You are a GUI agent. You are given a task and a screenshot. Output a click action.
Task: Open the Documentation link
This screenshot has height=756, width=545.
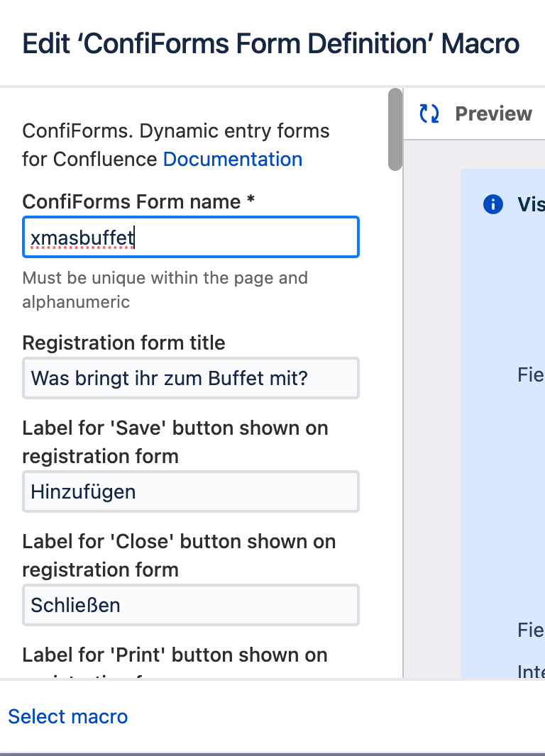(233, 159)
